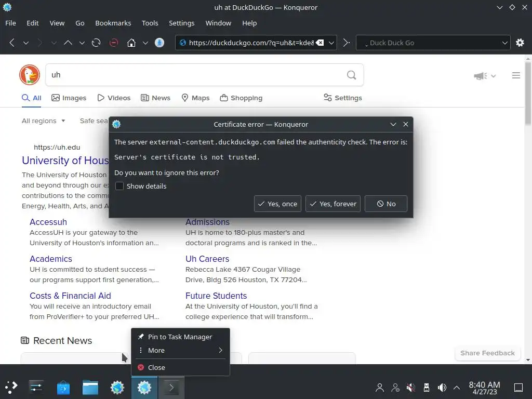Expand the More submenu
The image size is (532, 399).
[180, 350]
